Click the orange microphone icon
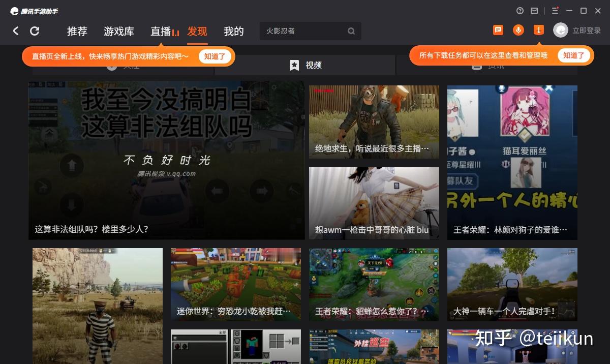Image resolution: width=610 pixels, height=364 pixels. pos(518,30)
